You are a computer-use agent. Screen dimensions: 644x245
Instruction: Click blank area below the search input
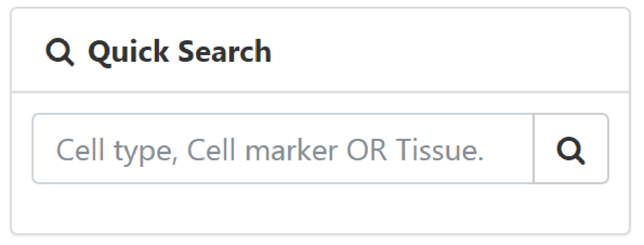pos(320,208)
